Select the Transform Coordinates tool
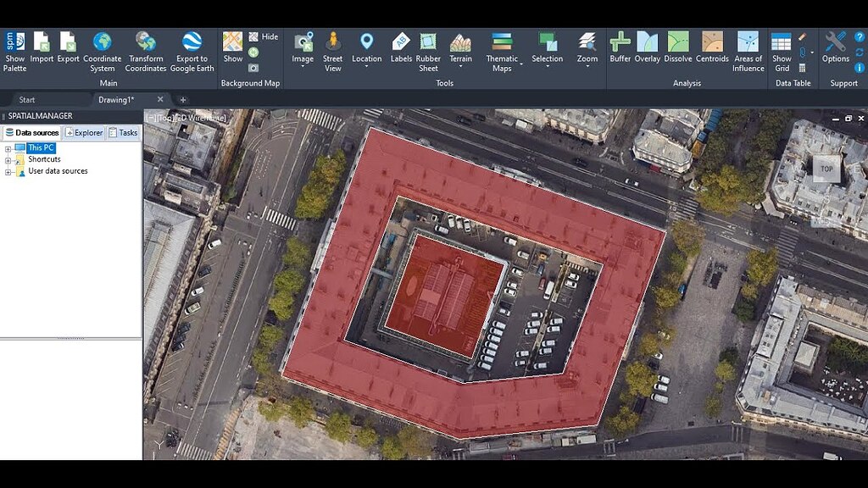Image resolution: width=868 pixels, height=488 pixels. click(x=145, y=48)
